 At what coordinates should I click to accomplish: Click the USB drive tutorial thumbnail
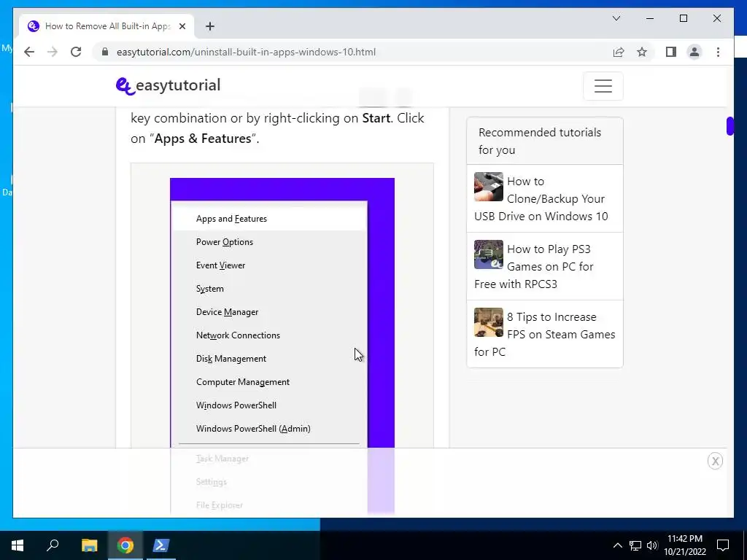488,187
